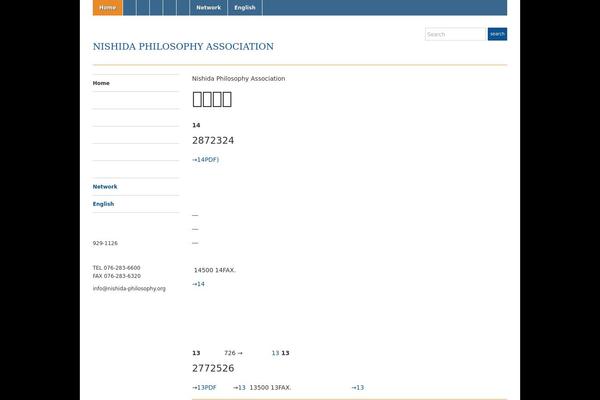Click the TEL 076-283-6600 text
Screen dimensions: 600x400
[x=116, y=268]
